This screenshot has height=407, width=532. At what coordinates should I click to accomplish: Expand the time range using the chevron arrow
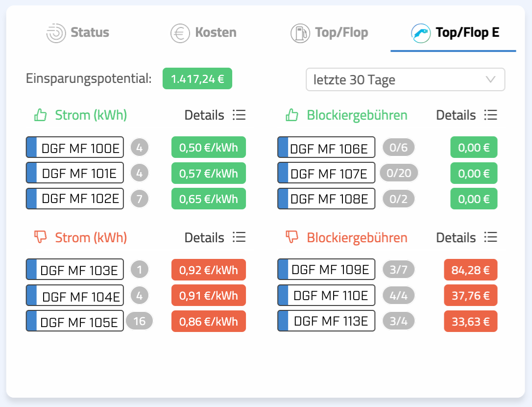point(490,80)
